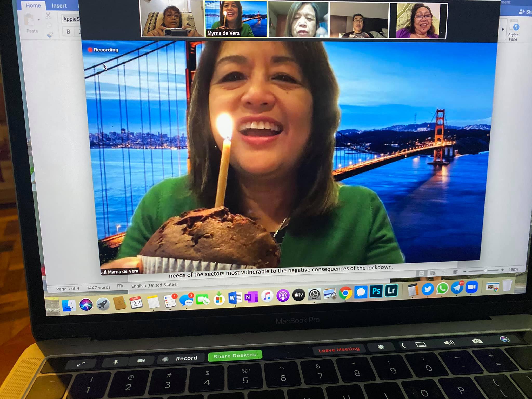Click Page 1 of 4 indicator

coord(68,289)
